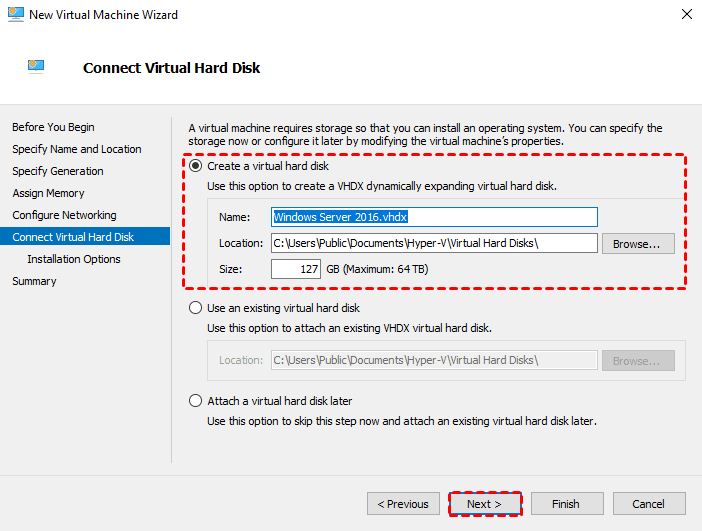Select Use an existing virtual hard disk
Viewport: 702px width, 531px height.
pyautogui.click(x=196, y=308)
